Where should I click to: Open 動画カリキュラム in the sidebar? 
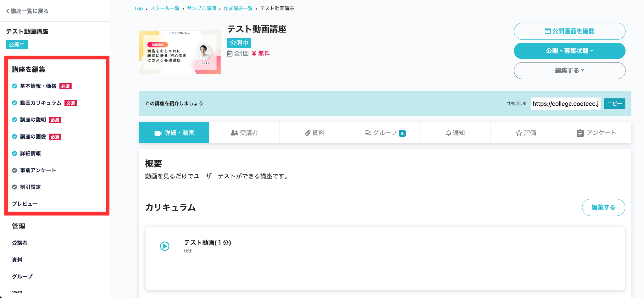(41, 103)
